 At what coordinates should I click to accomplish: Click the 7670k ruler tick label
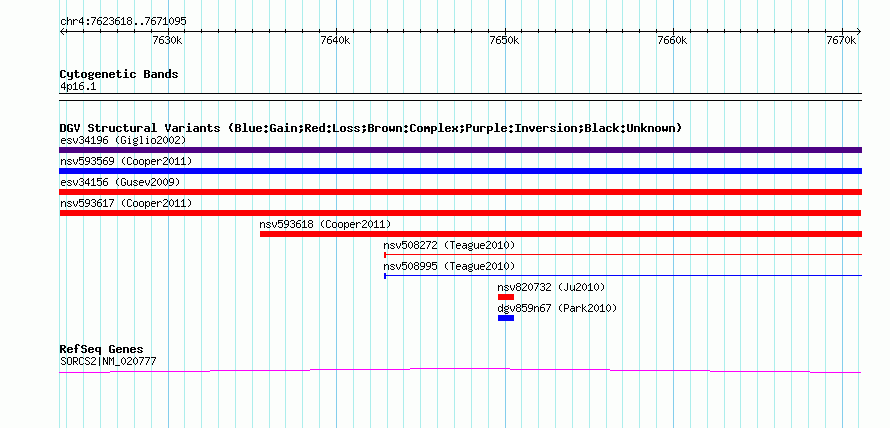841,40
